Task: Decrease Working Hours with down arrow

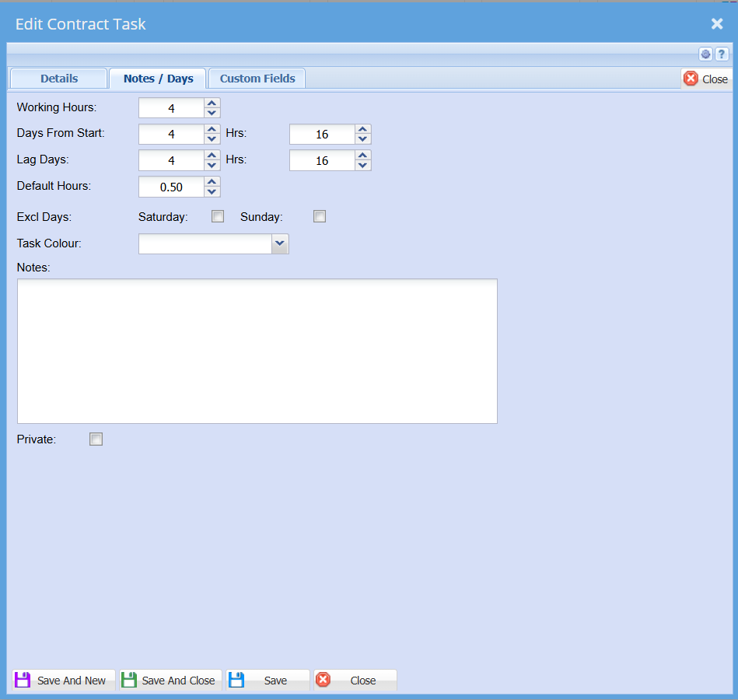Action: click(212, 113)
